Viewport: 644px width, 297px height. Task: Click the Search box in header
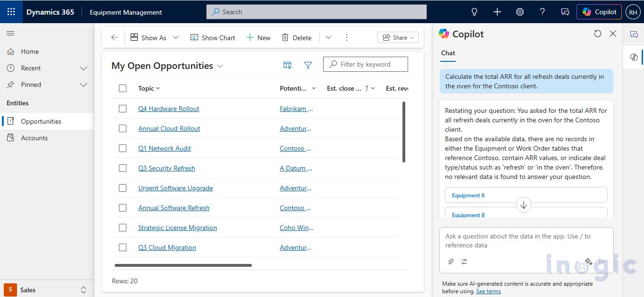[x=317, y=12]
